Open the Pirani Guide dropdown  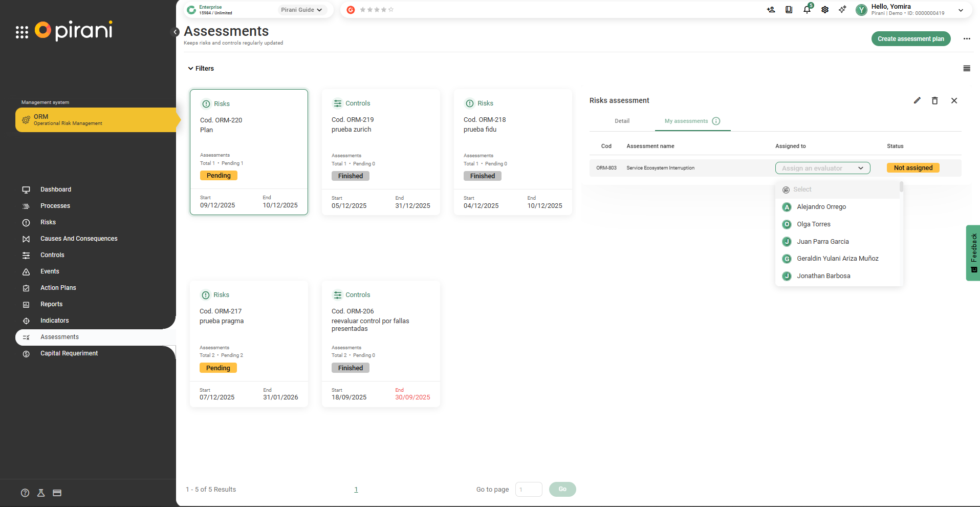pyautogui.click(x=302, y=10)
